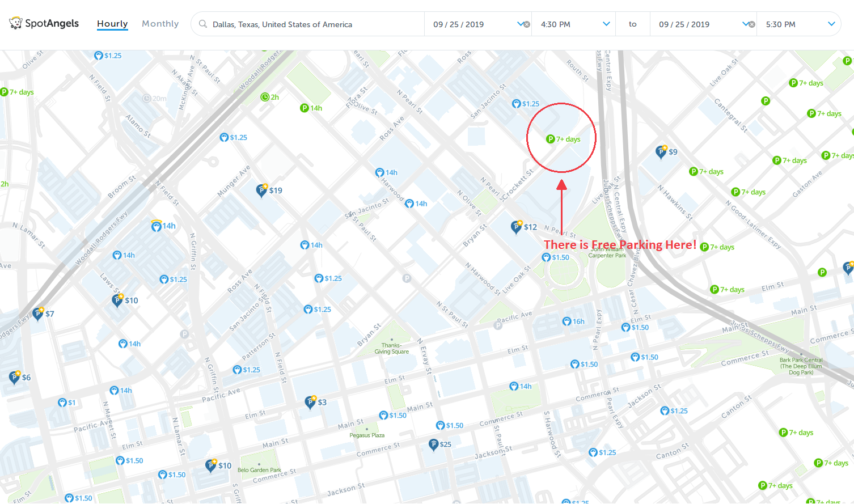Select the $10 garage marker near Laws St

click(125, 300)
